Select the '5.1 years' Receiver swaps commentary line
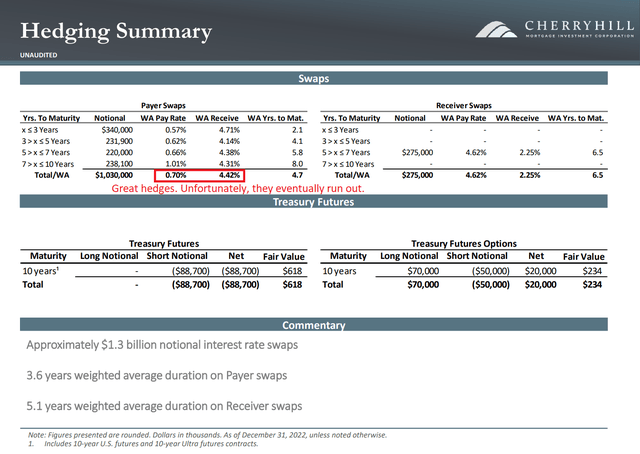The width and height of the screenshot is (640, 454). point(164,406)
